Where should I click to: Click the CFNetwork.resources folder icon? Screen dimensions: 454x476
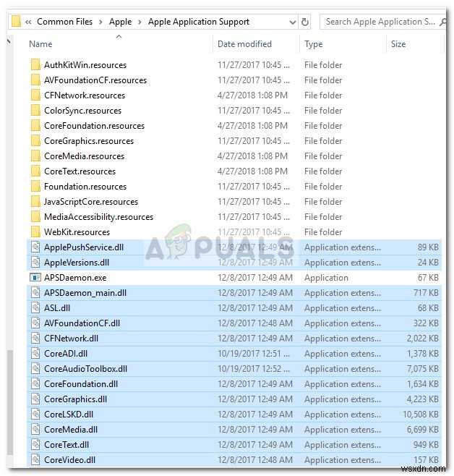(x=35, y=95)
